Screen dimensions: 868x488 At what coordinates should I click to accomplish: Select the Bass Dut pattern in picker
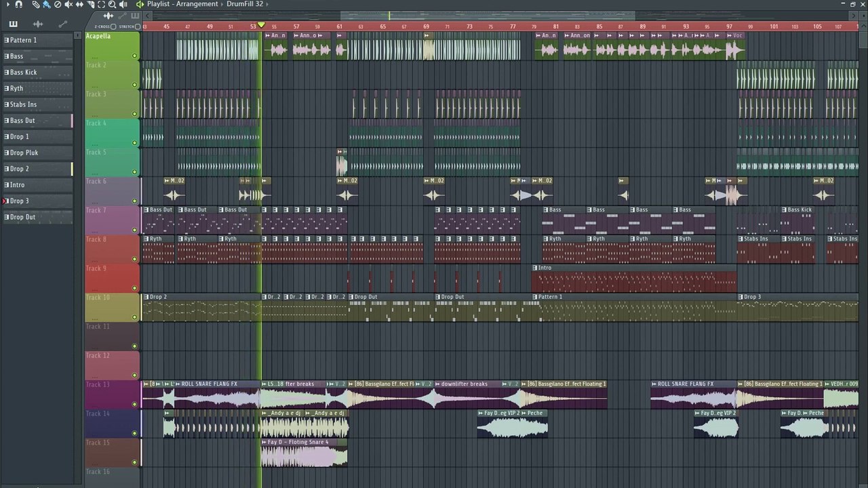tap(37, 121)
